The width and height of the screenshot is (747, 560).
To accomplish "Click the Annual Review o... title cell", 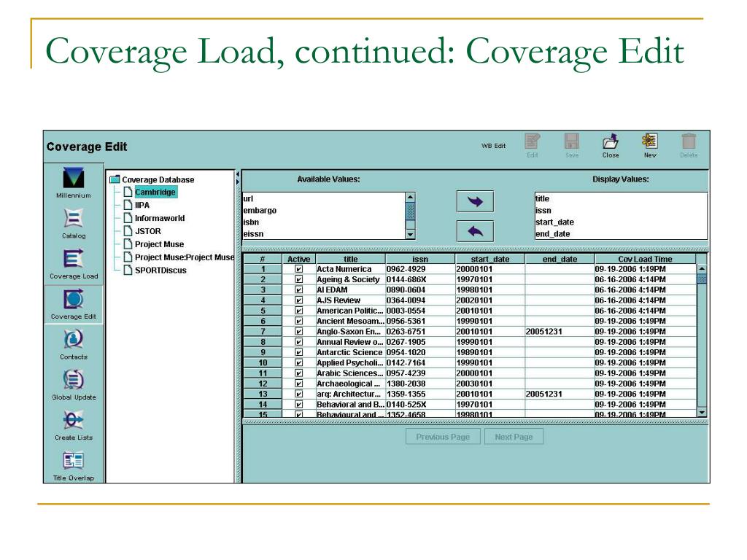I will tap(350, 342).
